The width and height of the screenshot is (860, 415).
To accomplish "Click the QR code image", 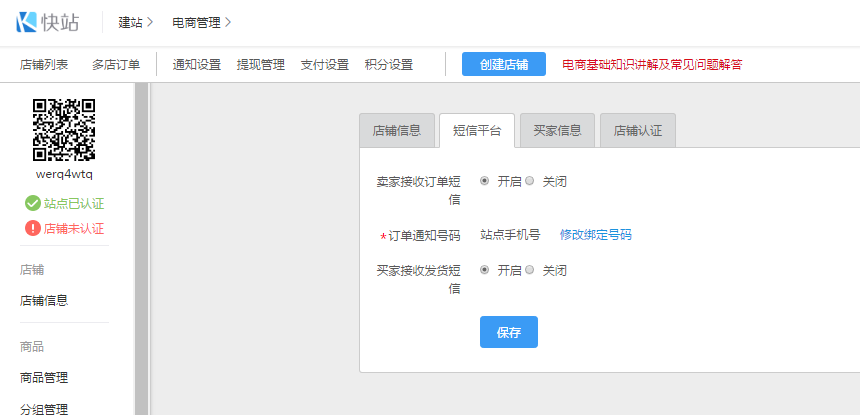I will 64,129.
